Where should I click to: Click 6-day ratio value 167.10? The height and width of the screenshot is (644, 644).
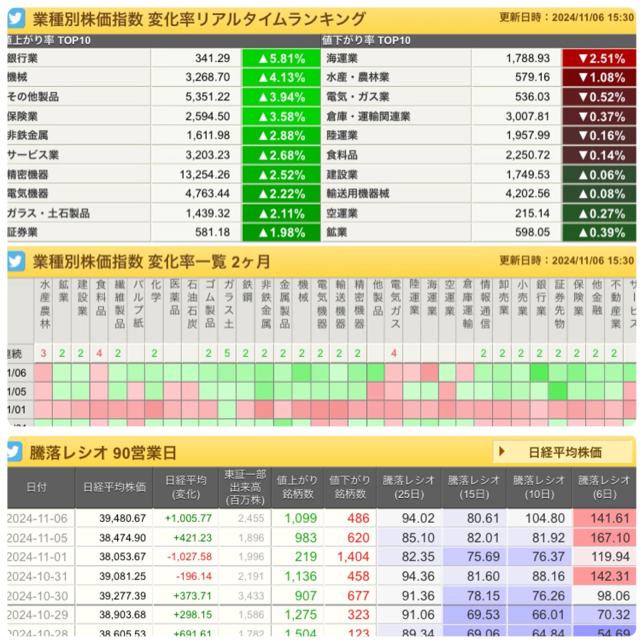click(x=610, y=538)
